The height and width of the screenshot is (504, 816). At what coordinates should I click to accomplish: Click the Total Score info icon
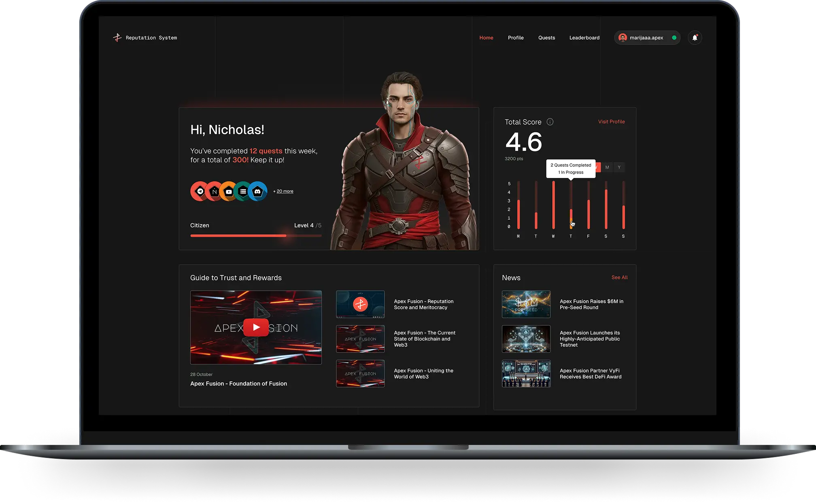click(550, 122)
